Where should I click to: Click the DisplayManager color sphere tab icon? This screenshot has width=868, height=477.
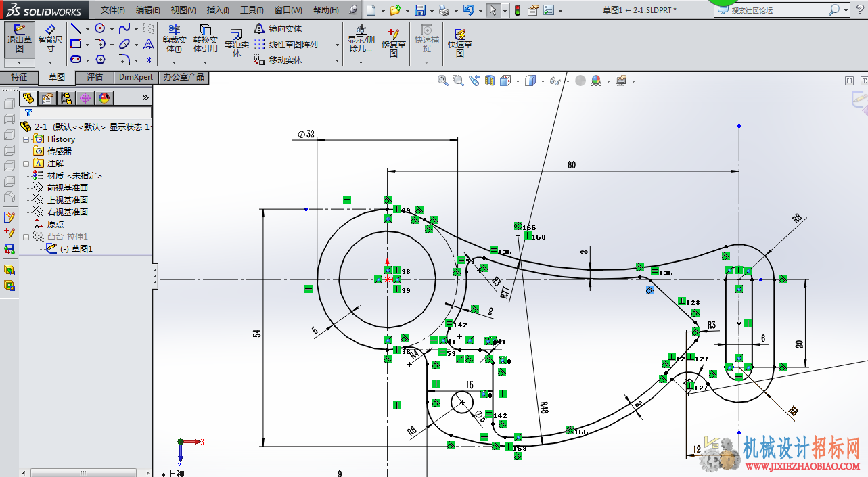tap(104, 98)
